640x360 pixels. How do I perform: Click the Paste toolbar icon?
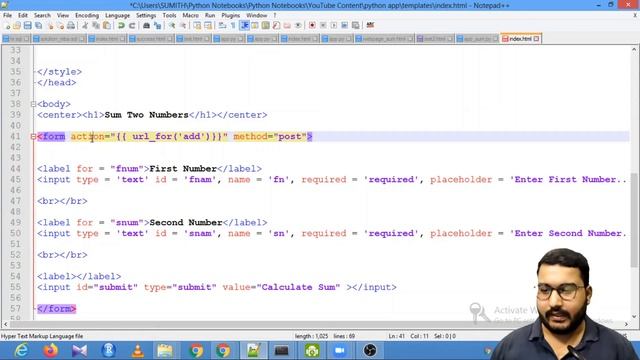pyautogui.click(x=107, y=25)
